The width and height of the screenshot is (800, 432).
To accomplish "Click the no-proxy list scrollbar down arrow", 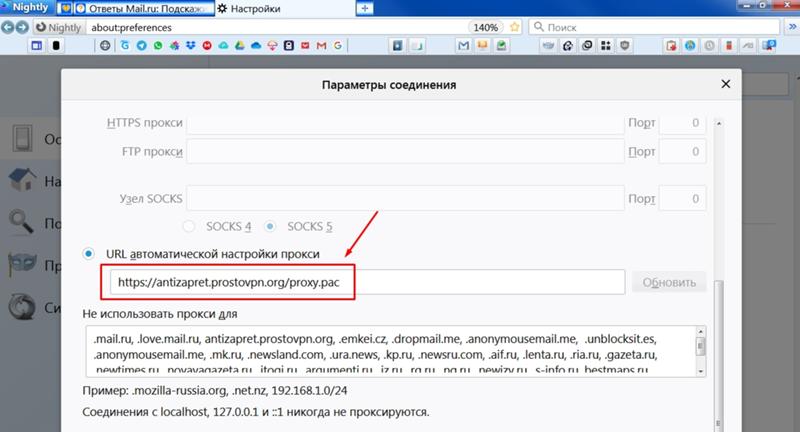I will point(701,371).
